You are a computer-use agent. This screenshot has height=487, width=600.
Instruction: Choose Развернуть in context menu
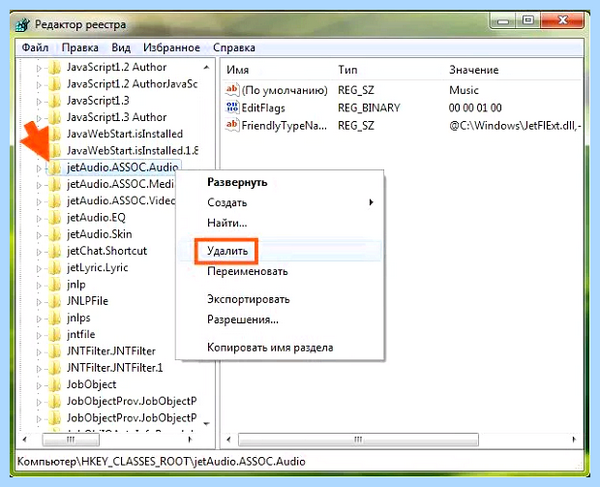237,182
